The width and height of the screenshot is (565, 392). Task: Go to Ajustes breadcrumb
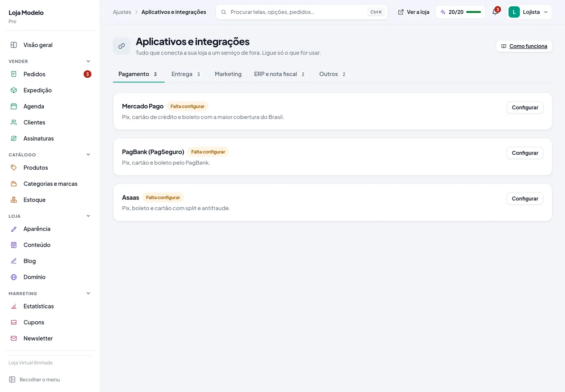(x=122, y=12)
